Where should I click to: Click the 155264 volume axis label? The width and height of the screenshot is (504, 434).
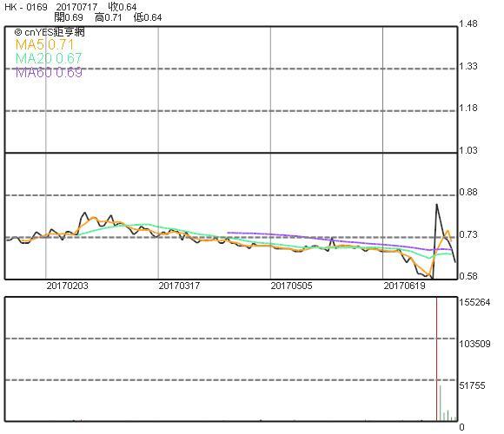coord(474,302)
